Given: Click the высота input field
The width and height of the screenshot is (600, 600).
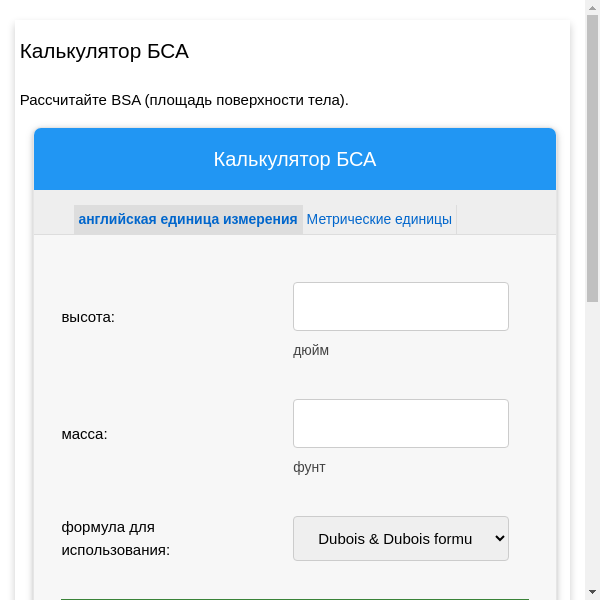Looking at the screenshot, I should 400,306.
